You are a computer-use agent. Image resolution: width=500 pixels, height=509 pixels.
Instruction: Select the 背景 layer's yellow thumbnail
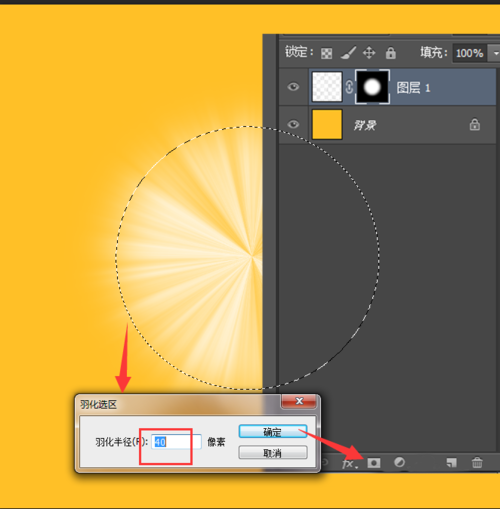point(327,124)
